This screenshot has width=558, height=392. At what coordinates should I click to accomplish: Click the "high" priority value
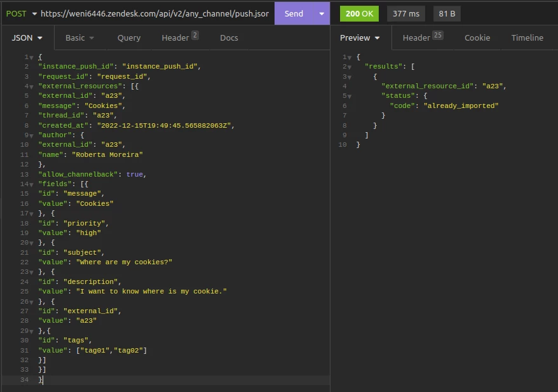point(88,233)
